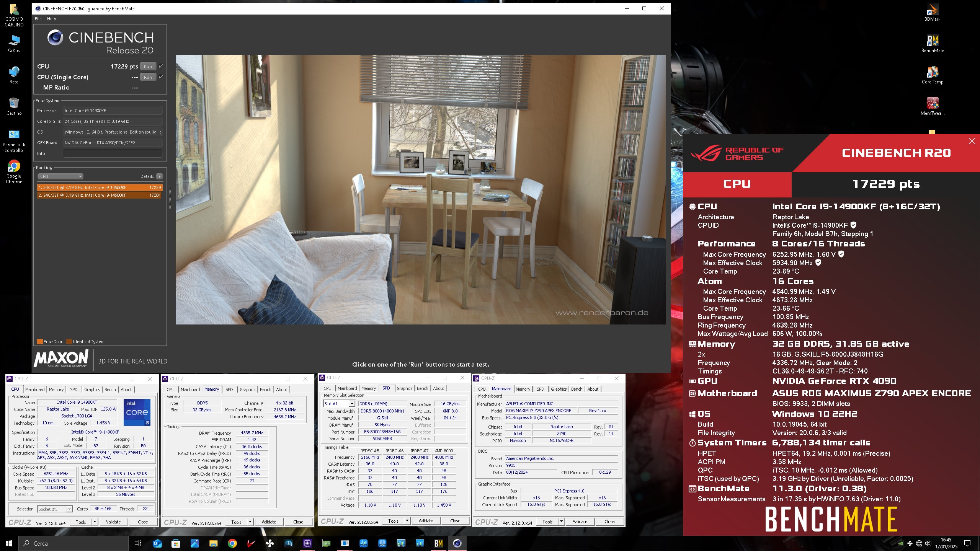980x551 pixels.
Task: Open the BenchMate desktop shortcut
Action: point(932,43)
